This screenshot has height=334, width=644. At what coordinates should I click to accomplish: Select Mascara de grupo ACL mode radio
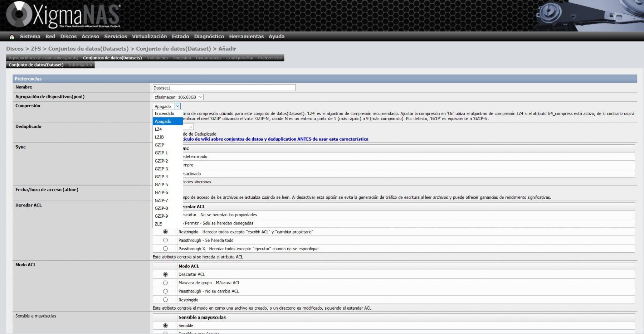(165, 283)
